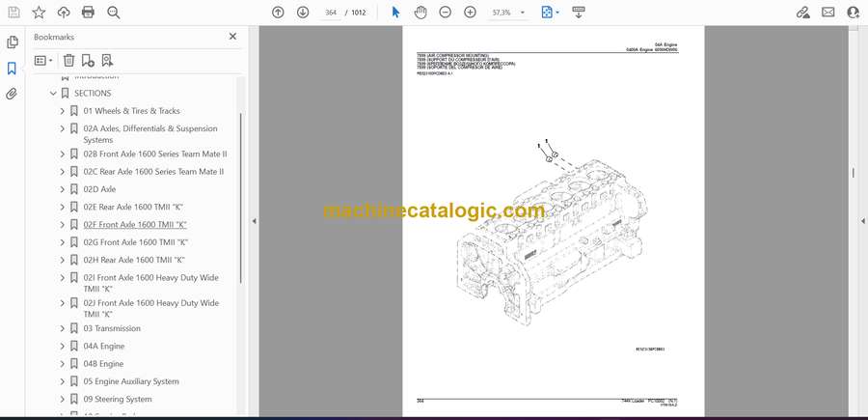
Task: Click the share with others icon
Action: pos(854,13)
